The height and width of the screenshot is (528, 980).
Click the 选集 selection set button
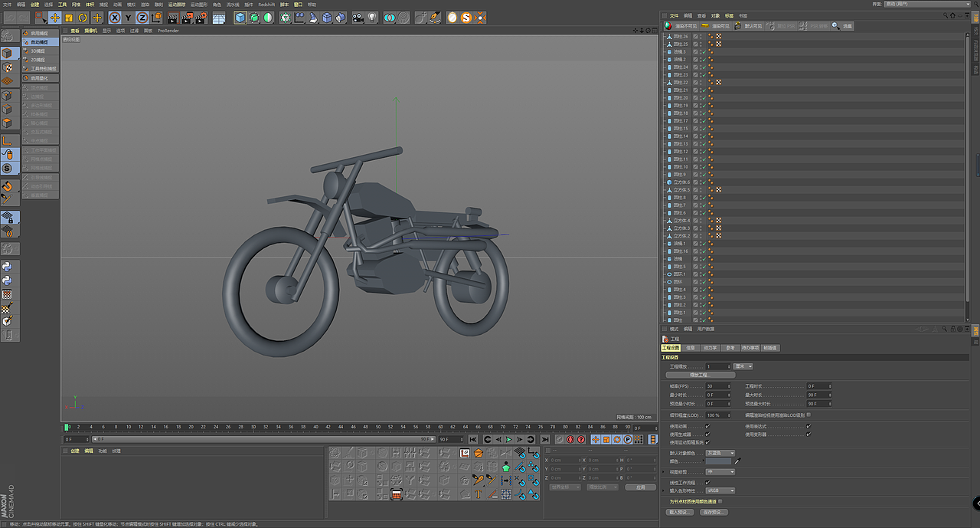click(842, 26)
